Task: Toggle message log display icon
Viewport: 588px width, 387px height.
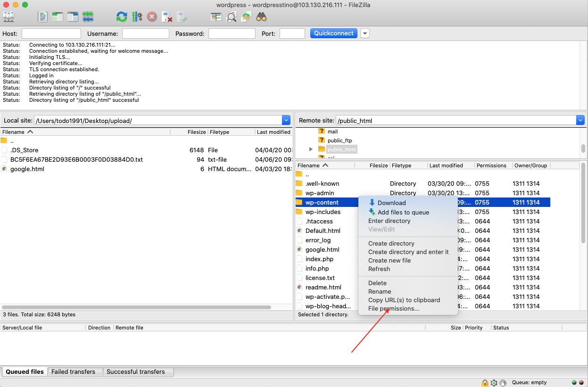Action: point(43,17)
